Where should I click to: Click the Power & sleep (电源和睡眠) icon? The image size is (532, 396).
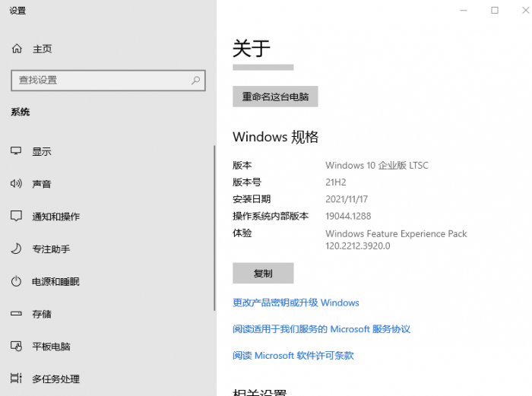(16, 281)
